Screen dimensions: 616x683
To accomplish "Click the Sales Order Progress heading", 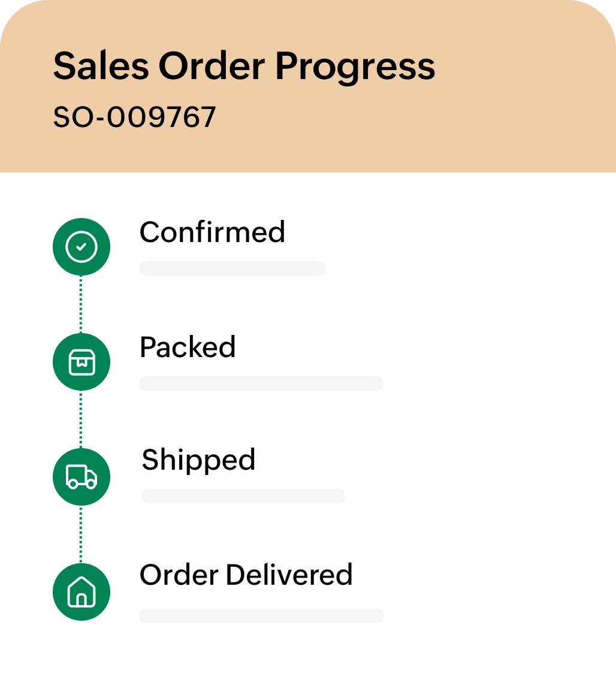I will (244, 66).
